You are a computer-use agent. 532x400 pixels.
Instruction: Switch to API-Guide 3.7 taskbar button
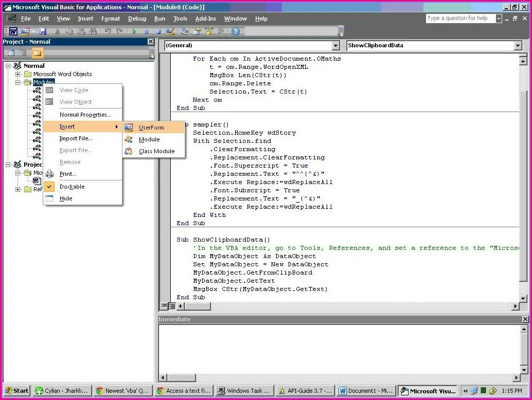(x=305, y=391)
